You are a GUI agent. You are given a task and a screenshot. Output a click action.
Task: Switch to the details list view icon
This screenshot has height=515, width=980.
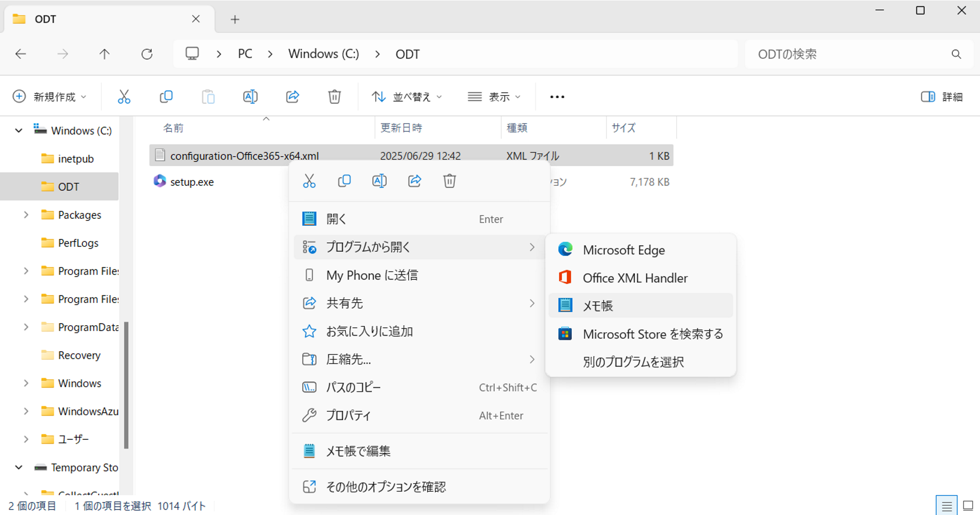pyautogui.click(x=946, y=506)
